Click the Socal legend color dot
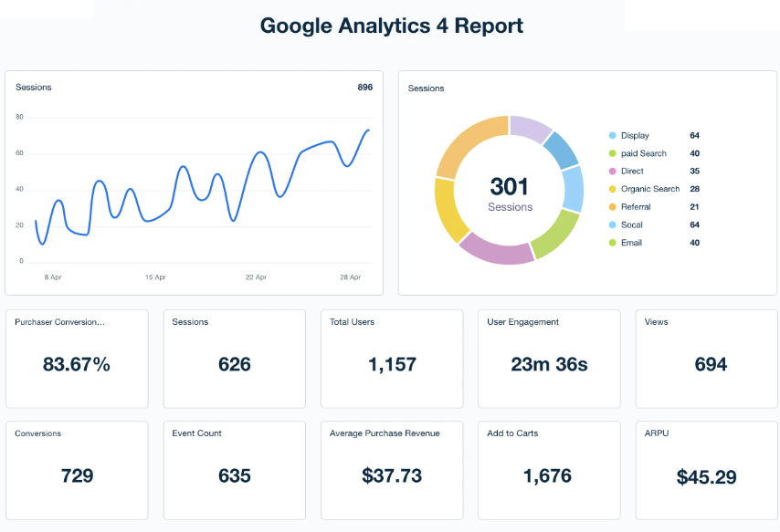Screen dimensions: 780x532 pos(612,225)
